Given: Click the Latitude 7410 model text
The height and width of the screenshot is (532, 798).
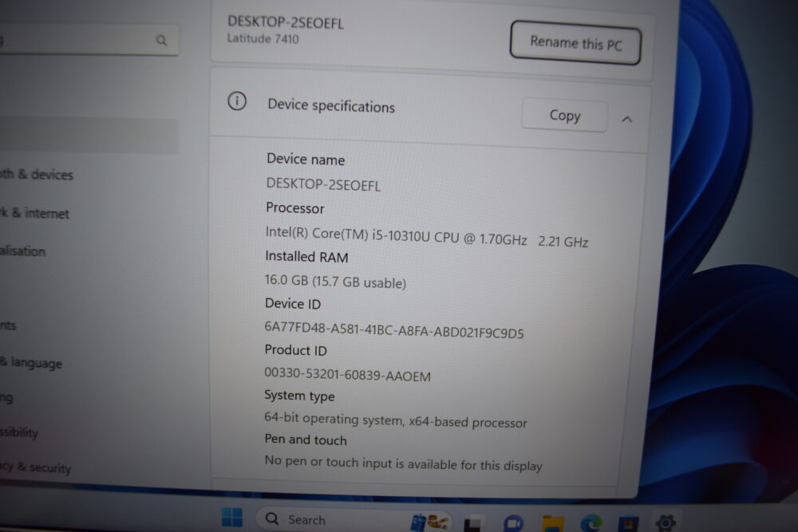Looking at the screenshot, I should tap(263, 38).
